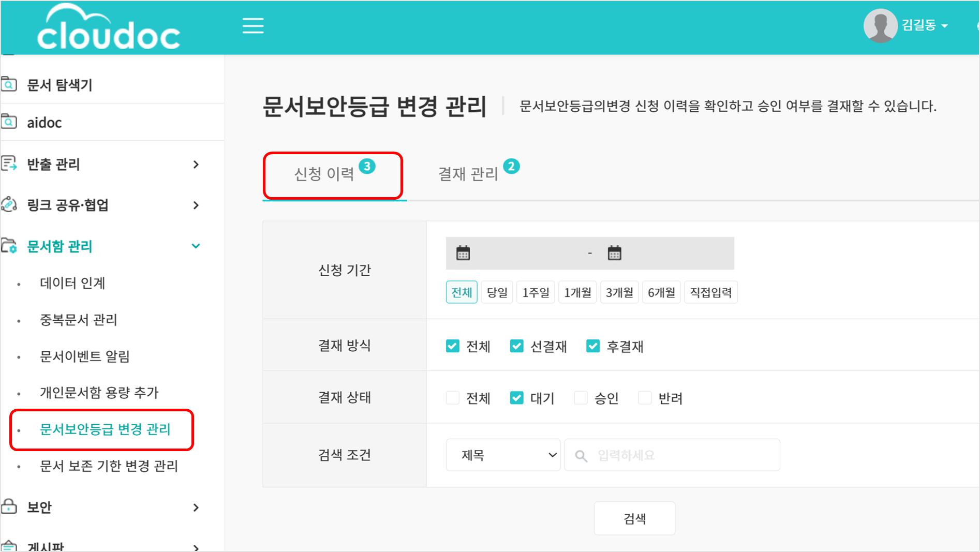This screenshot has width=980, height=552.
Task: Click the 반출 관리 sidebar icon
Action: click(x=9, y=164)
